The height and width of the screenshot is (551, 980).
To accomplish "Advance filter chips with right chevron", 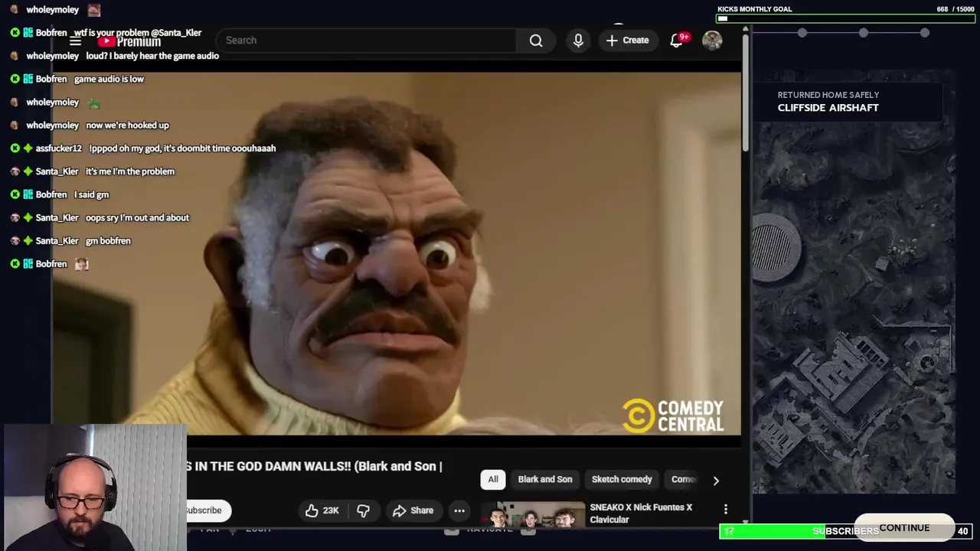I will (x=716, y=481).
